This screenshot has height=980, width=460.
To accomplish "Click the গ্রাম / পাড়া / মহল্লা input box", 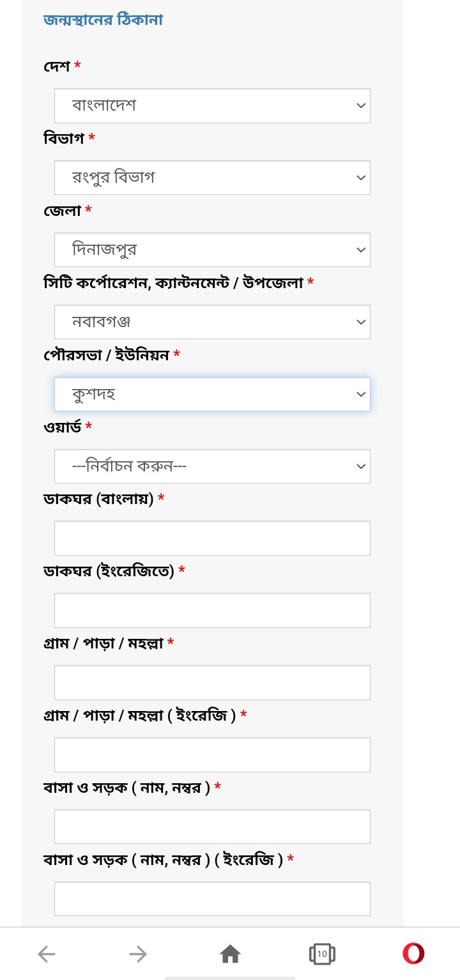I will click(212, 682).
